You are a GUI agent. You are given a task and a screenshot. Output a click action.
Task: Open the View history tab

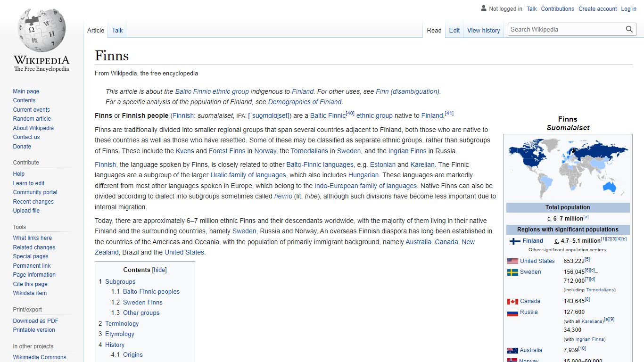pos(484,30)
